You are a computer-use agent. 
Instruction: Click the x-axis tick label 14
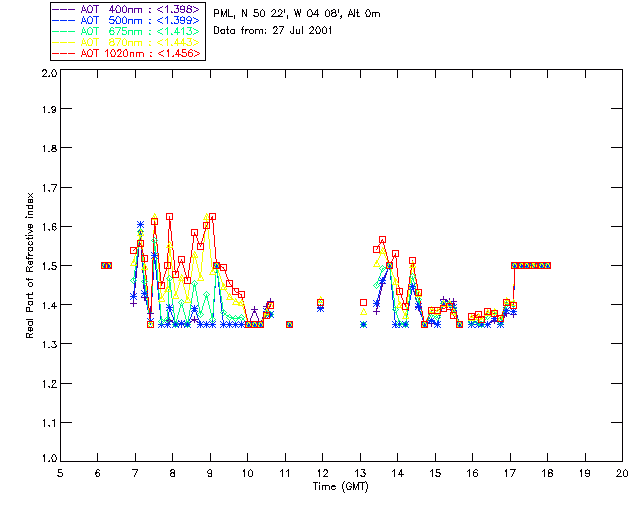(398, 473)
